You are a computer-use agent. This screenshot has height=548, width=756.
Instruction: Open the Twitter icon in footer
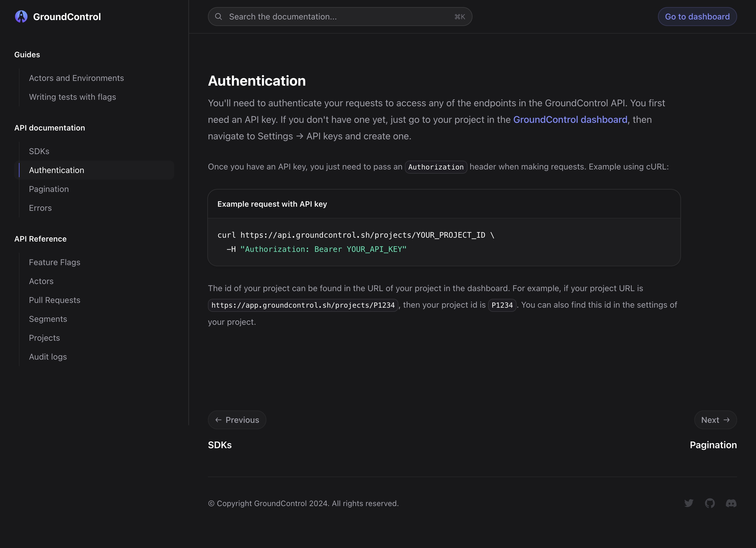tap(689, 503)
